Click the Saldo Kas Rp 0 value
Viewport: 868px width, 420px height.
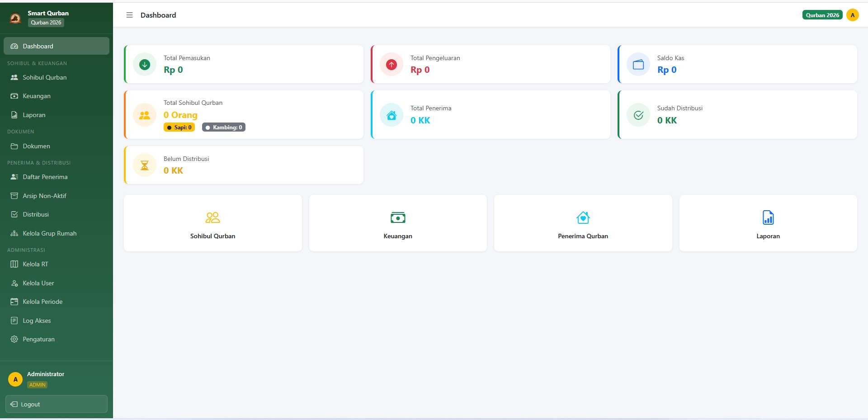[667, 70]
